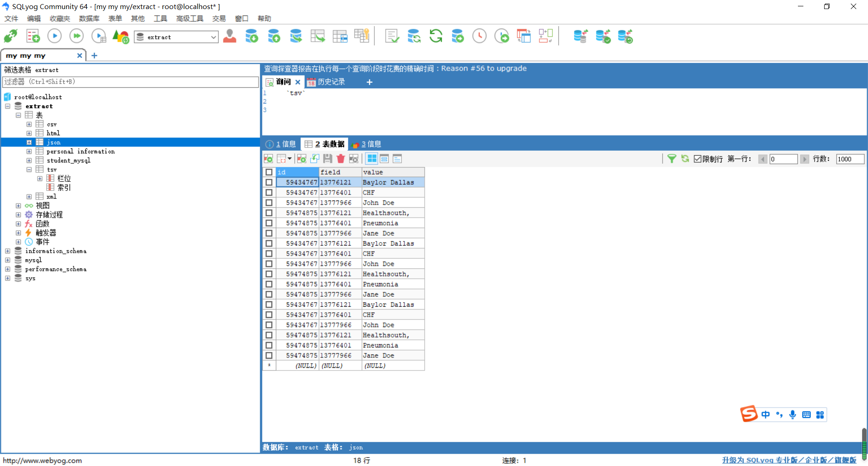Image resolution: width=868 pixels, height=466 pixels.
Task: Click the save changes floppy disk icon
Action: pyautogui.click(x=328, y=159)
